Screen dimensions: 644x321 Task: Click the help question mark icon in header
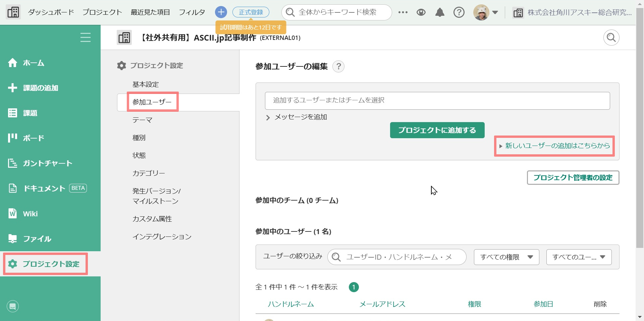[459, 12]
